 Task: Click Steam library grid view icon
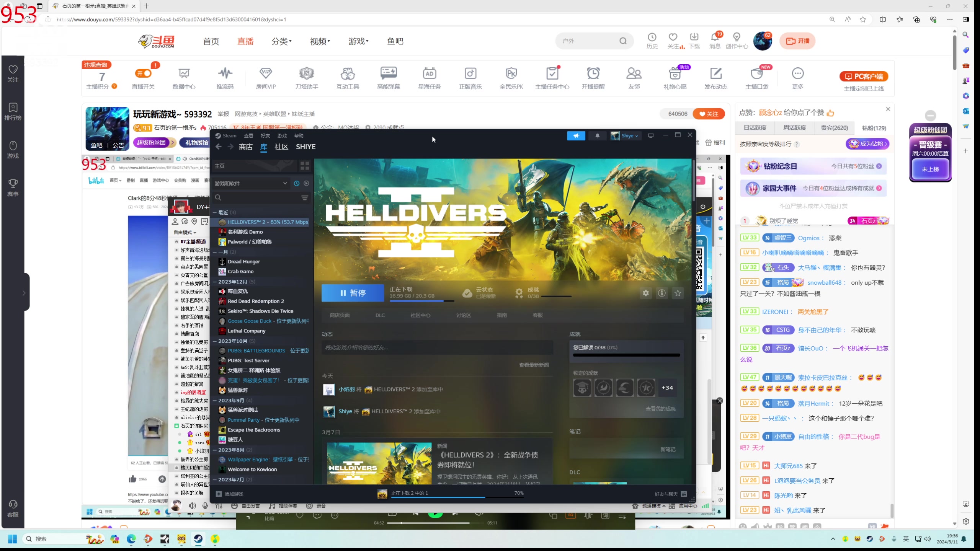[x=305, y=166]
